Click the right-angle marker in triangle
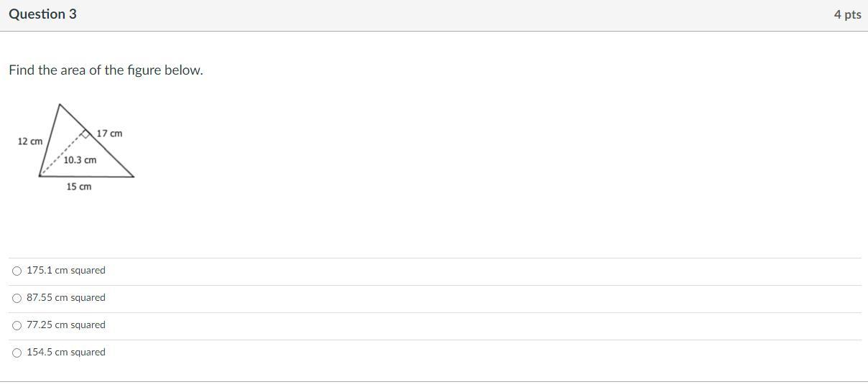 click(x=86, y=134)
